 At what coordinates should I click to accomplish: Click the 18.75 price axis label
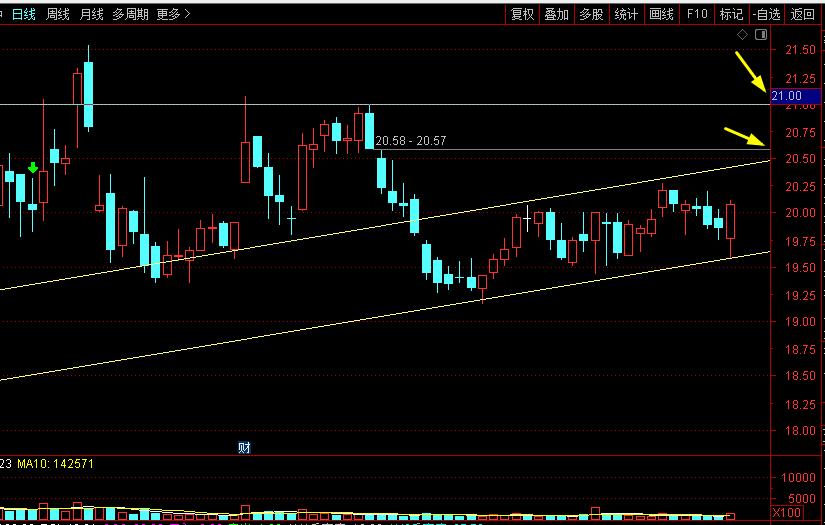[800, 350]
